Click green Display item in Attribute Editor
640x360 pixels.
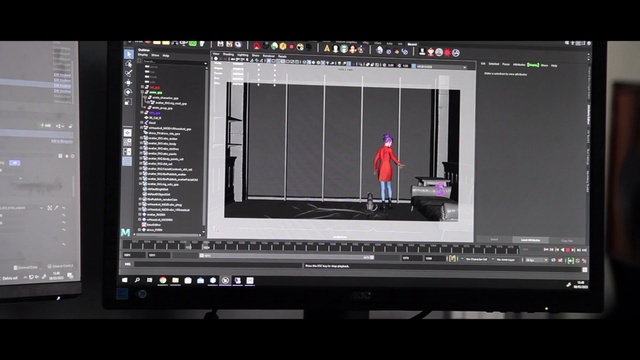point(533,65)
